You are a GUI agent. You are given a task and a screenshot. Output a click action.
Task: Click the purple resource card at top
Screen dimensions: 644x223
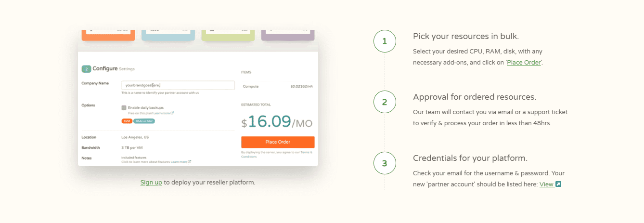(288, 35)
